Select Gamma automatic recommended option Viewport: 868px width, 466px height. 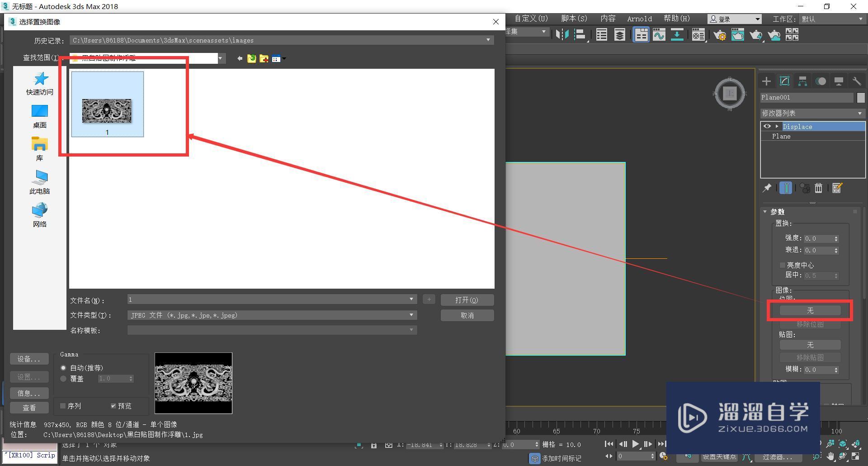click(63, 368)
